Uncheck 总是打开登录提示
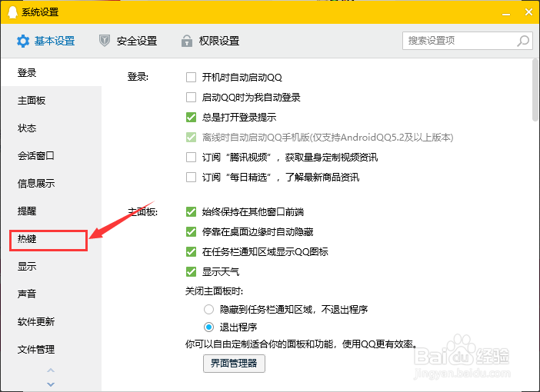 [191, 118]
